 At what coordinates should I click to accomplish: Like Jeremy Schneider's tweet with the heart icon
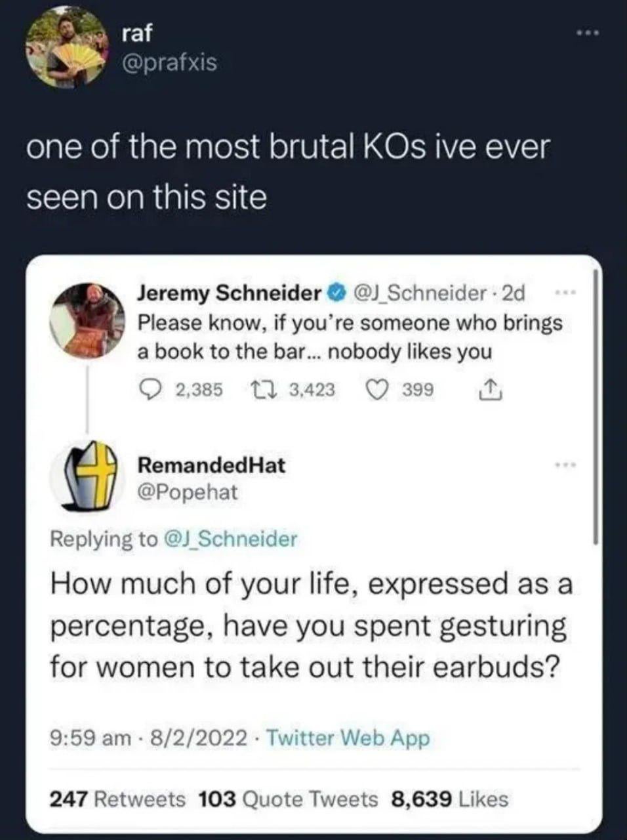pyautogui.click(x=377, y=390)
